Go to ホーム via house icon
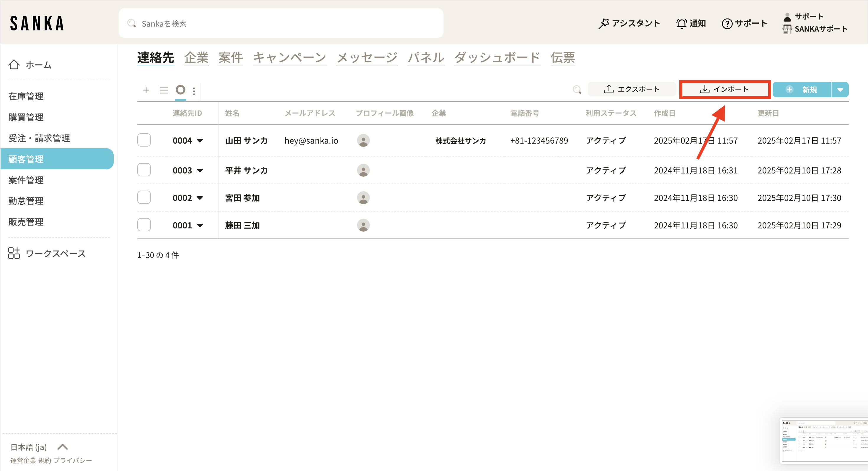Screen dimensions: 868x471 click(x=14, y=64)
